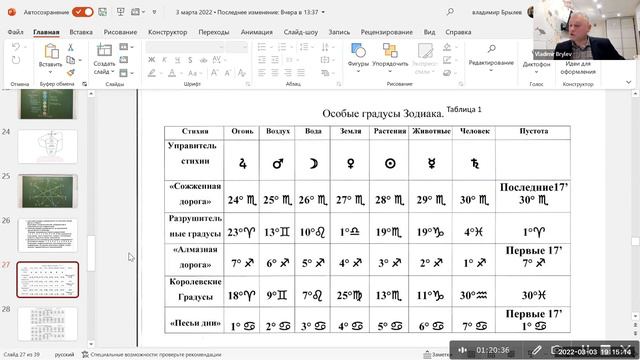Open the Анимация tab
640x360 pixels.
[257, 32]
